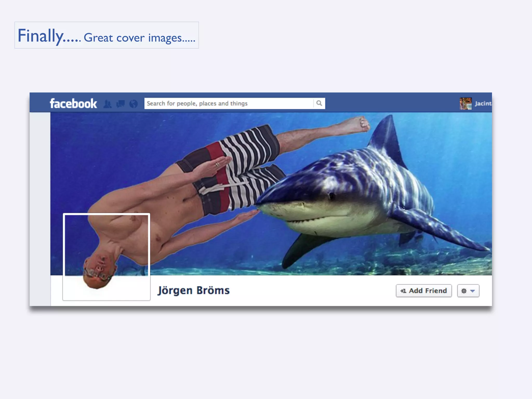Click the Add Friend button

point(424,291)
